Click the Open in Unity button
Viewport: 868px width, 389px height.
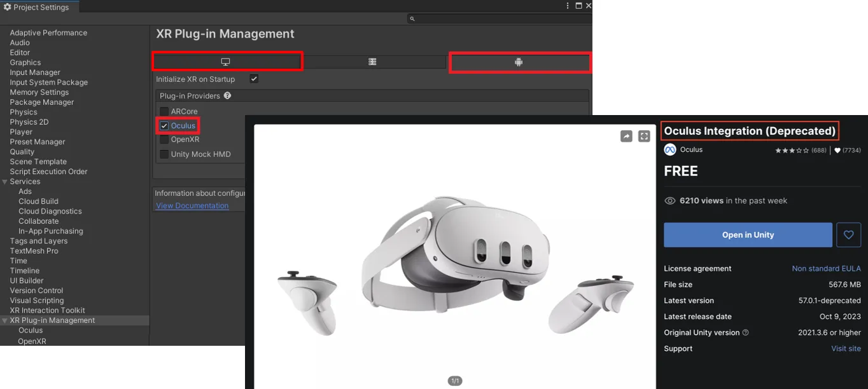pos(748,235)
